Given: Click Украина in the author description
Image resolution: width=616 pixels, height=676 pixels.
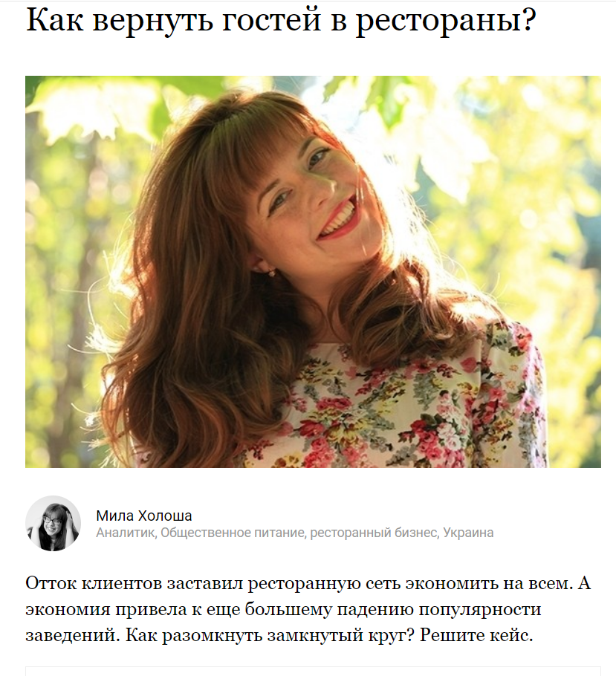Looking at the screenshot, I should (468, 533).
